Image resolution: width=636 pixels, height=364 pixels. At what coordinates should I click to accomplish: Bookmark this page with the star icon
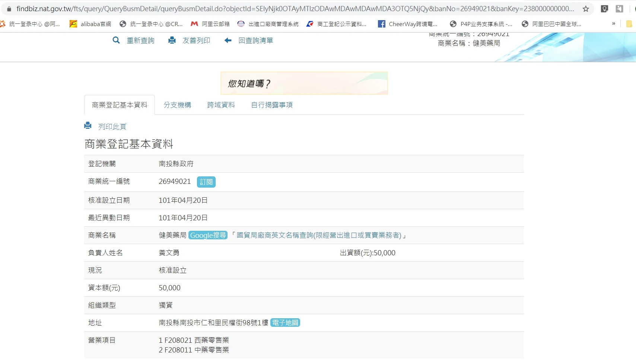click(x=586, y=9)
